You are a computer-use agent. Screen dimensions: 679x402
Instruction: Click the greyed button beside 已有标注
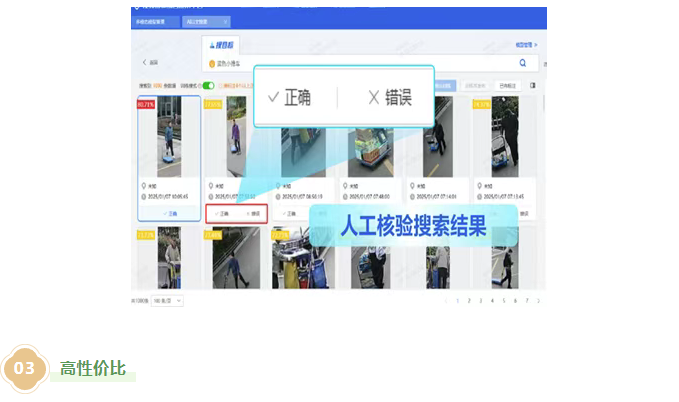(x=475, y=85)
